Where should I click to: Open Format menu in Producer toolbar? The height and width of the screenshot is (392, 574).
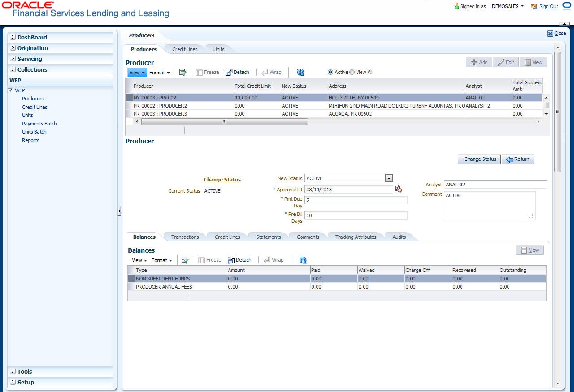point(160,73)
